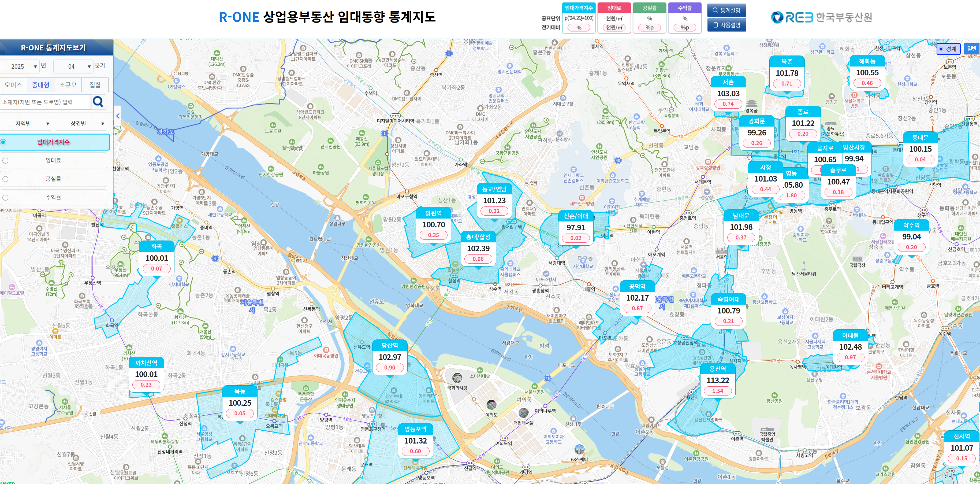The image size is (980, 484).
Task: Click the 한국부동산원 REB logo
Action: click(x=821, y=17)
